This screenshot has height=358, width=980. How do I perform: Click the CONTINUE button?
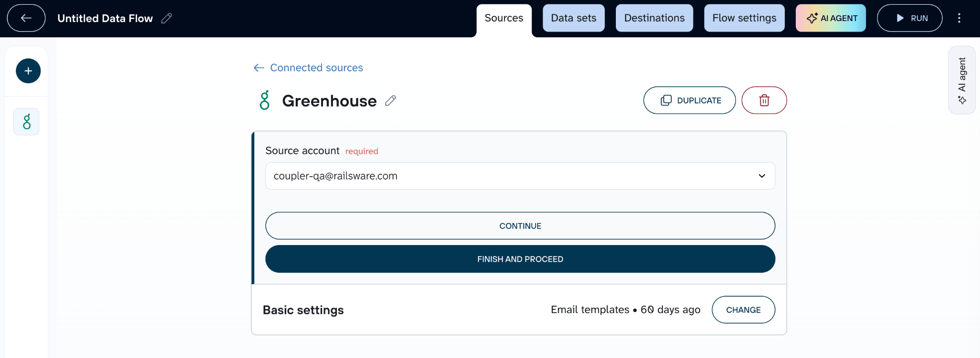click(x=520, y=226)
